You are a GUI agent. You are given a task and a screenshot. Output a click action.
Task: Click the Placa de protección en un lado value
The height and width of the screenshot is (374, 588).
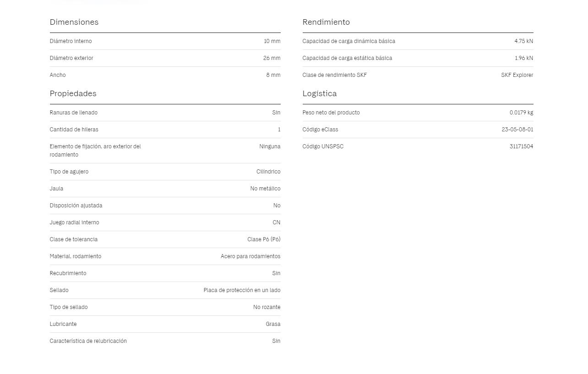pyautogui.click(x=242, y=290)
